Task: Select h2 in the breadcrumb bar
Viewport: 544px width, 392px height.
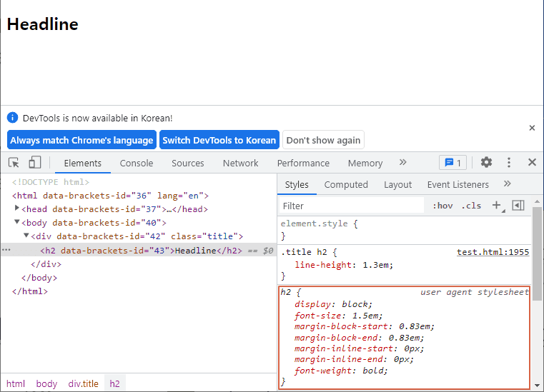Action: (x=114, y=383)
